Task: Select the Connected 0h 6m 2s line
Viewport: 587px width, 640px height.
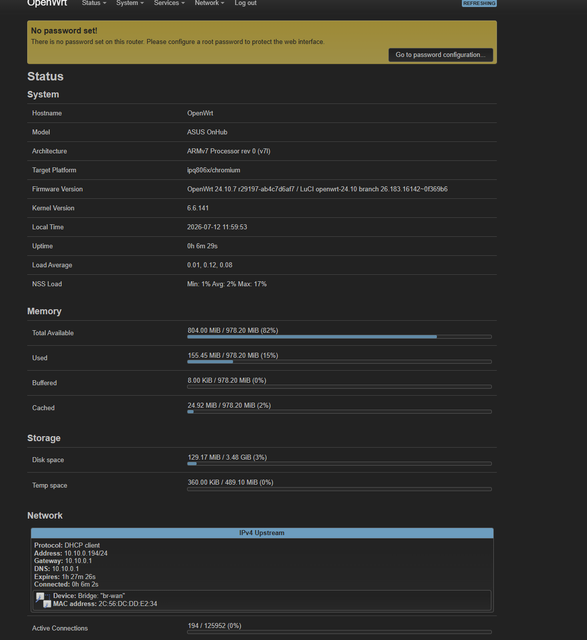Action: [66, 584]
